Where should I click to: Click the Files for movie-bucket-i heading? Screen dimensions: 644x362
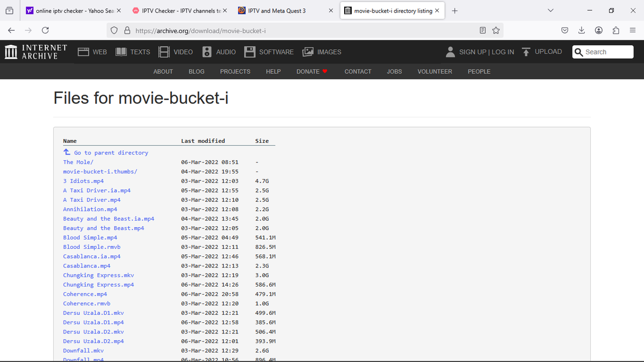pyautogui.click(x=141, y=98)
